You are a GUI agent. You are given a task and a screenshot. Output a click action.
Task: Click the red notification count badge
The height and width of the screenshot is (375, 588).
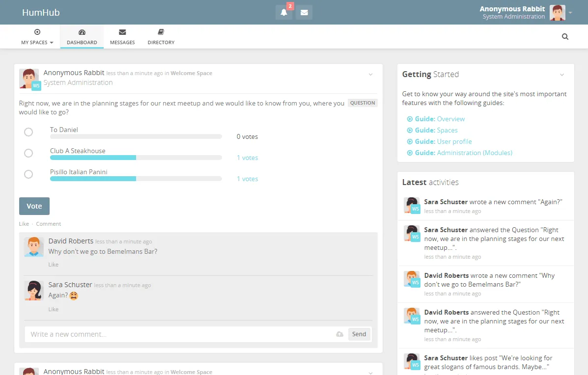coord(290,6)
